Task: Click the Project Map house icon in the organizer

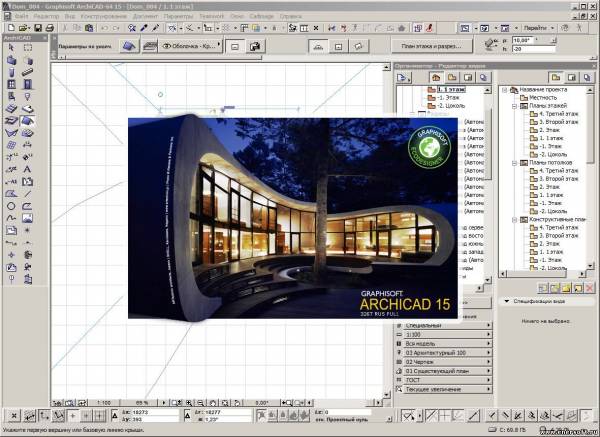Action: (x=436, y=78)
